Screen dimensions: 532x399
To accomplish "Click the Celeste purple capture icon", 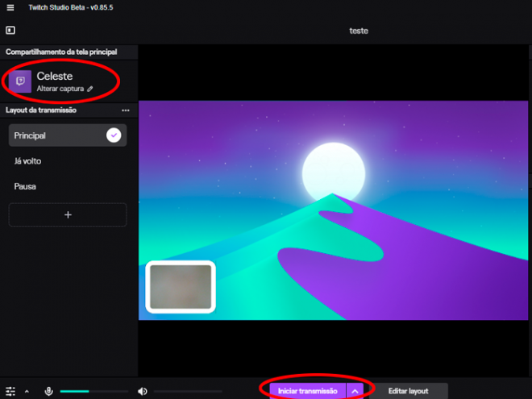I will tap(20, 81).
